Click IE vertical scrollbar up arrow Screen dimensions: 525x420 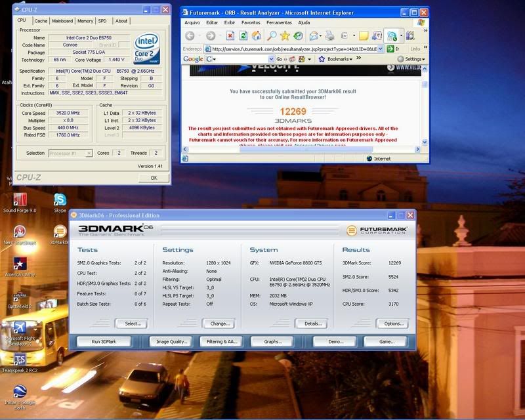[x=425, y=69]
